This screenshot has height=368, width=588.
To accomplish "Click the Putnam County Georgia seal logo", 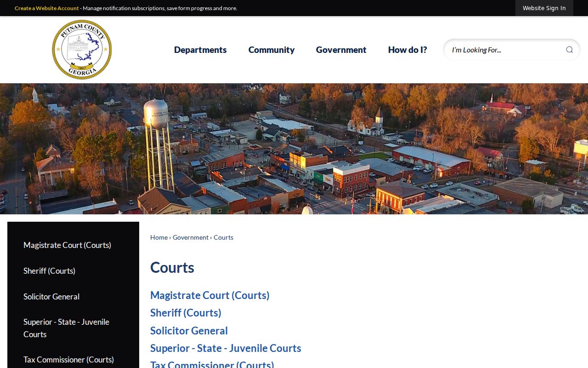I will 82,50.
